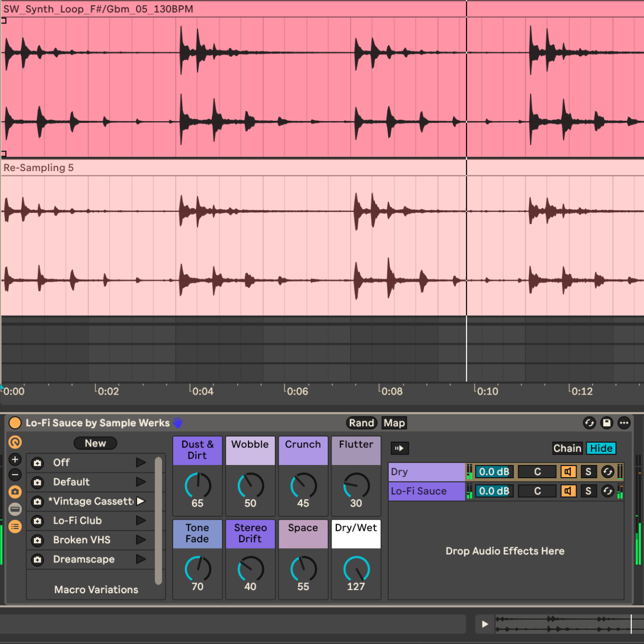Click the Auto Select chain icon
Screen dimensions: 644x644
click(399, 449)
